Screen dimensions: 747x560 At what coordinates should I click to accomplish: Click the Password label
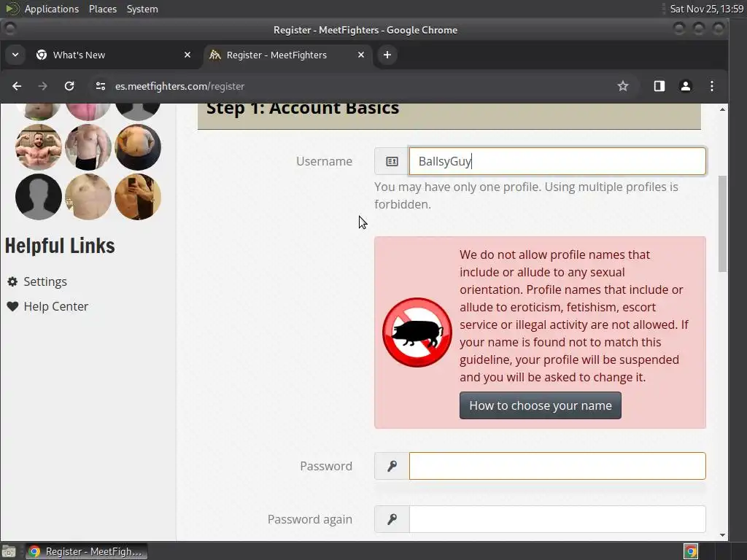(326, 466)
